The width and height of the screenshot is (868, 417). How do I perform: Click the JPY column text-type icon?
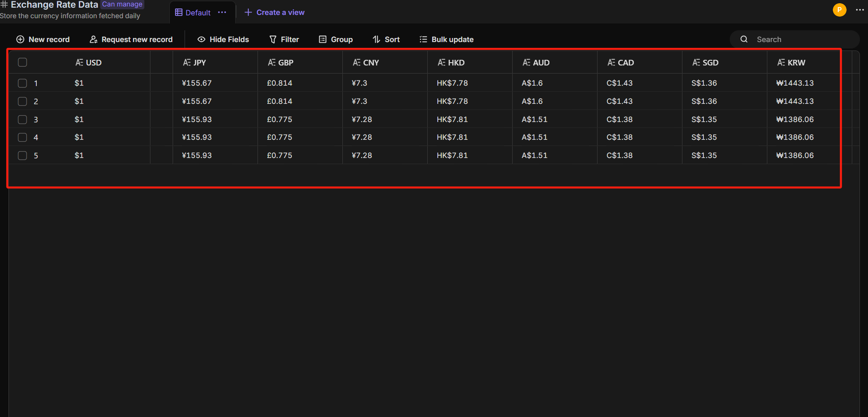pyautogui.click(x=187, y=63)
